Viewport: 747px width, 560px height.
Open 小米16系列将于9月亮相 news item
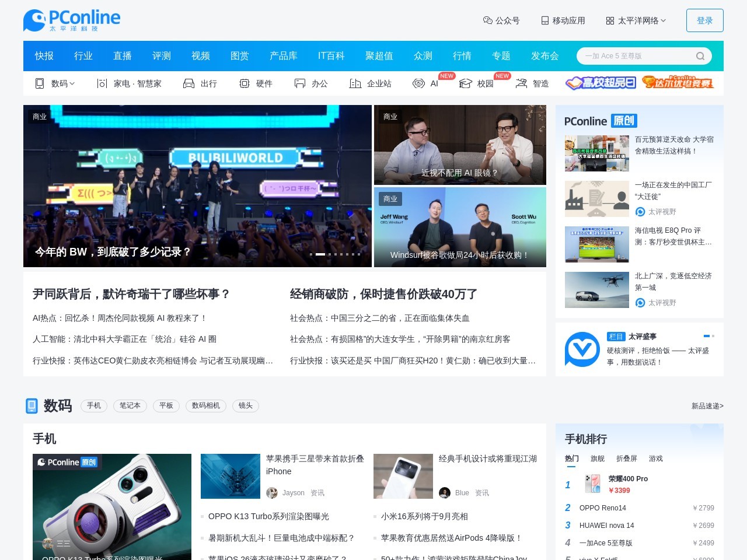click(424, 516)
